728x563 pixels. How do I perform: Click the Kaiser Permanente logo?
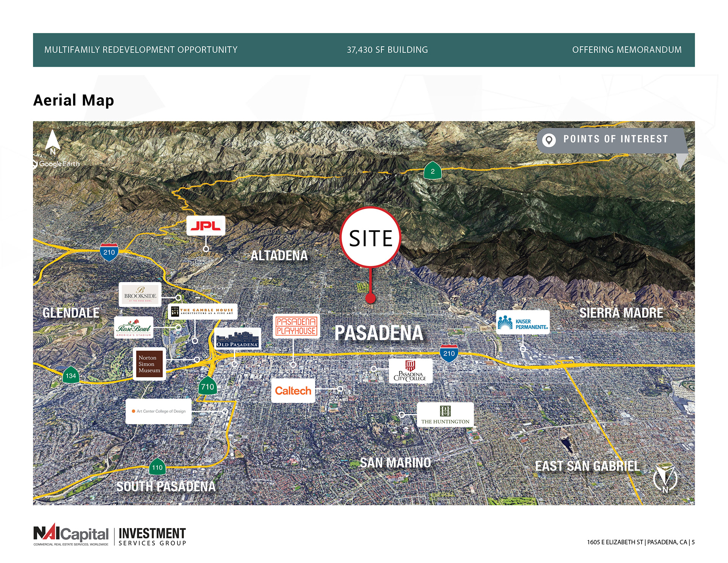coord(523,322)
